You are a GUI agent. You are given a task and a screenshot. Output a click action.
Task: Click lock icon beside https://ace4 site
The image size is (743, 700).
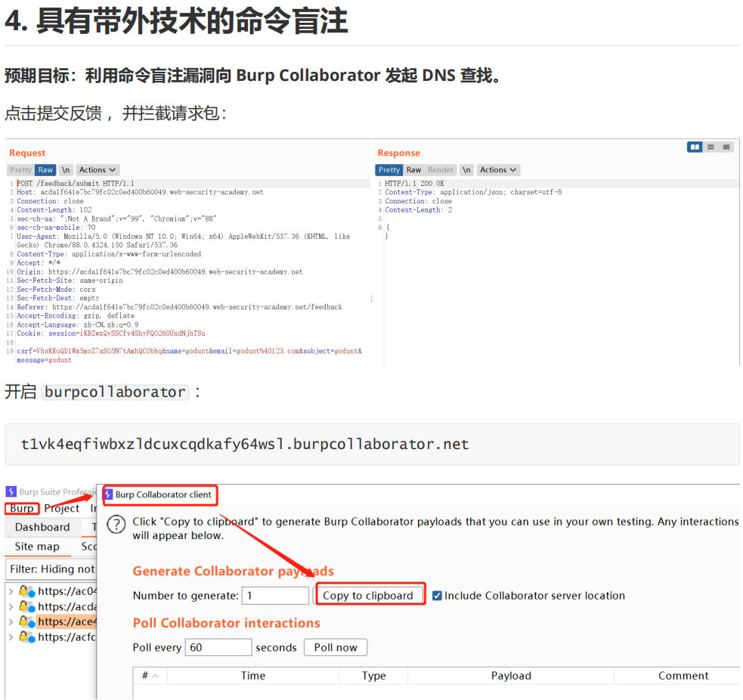[x=26, y=622]
